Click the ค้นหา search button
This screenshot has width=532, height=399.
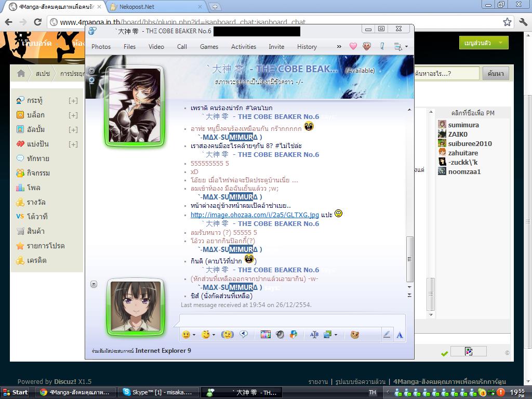[496, 73]
